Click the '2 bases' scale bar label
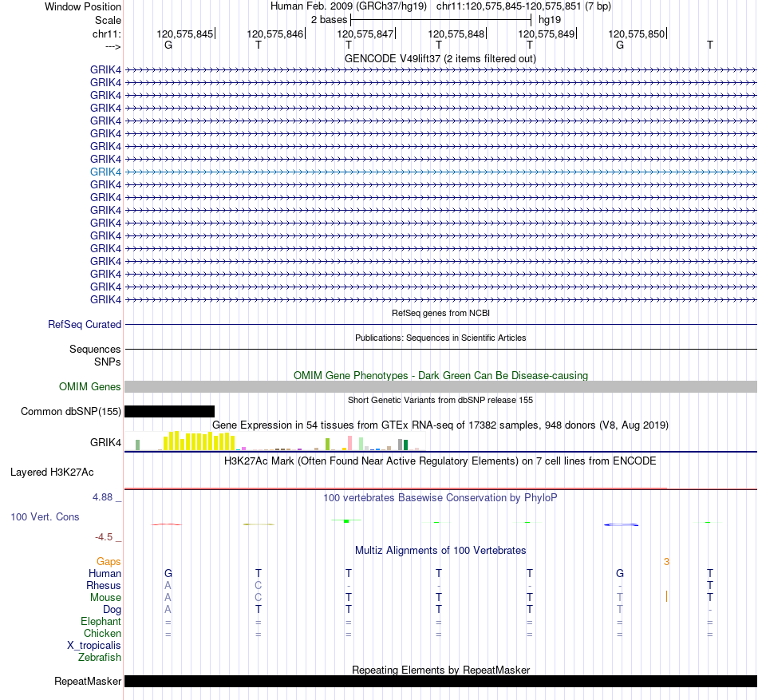Image resolution: width=758 pixels, height=700 pixels. [329, 20]
